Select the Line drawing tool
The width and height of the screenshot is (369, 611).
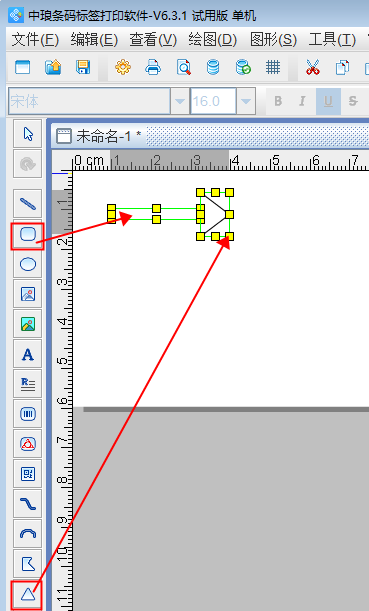(x=28, y=203)
